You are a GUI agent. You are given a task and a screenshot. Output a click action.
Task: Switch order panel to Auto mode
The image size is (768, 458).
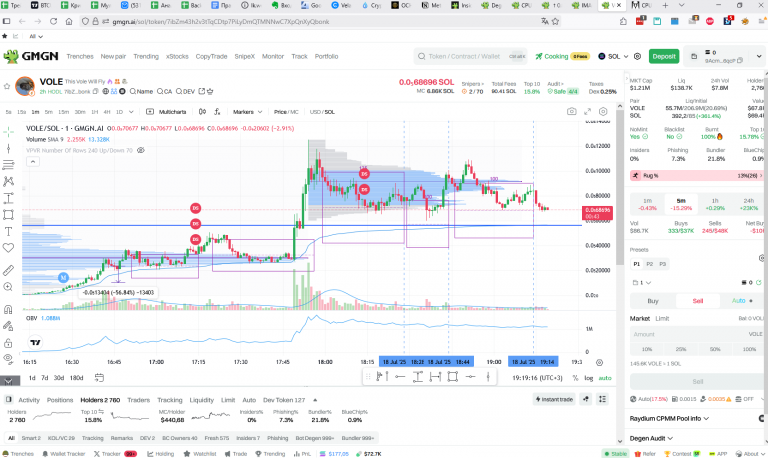coord(742,301)
